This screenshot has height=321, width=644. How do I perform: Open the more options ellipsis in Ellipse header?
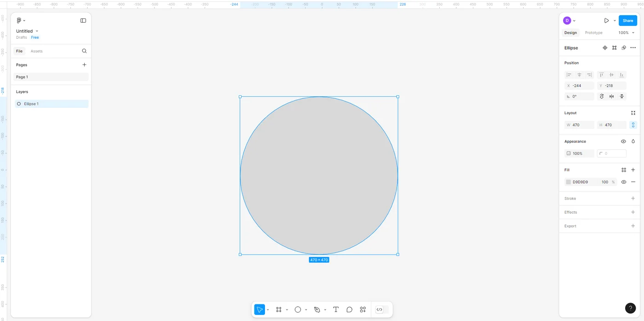pos(633,48)
